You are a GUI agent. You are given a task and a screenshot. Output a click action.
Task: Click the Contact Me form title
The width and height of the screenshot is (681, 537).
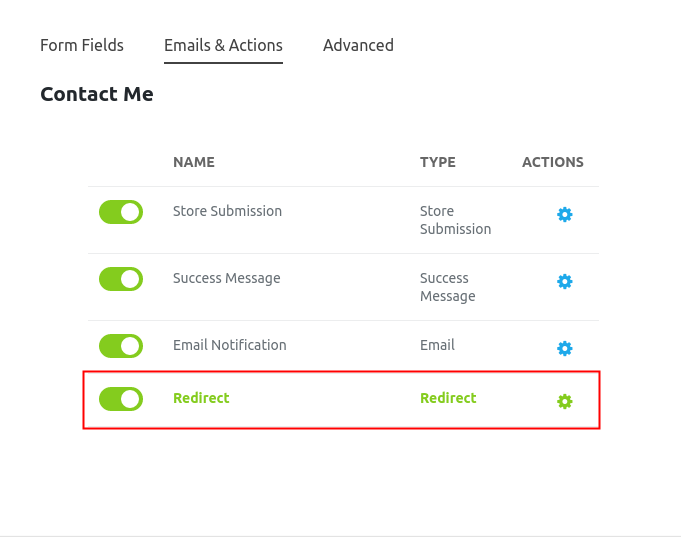pos(97,95)
